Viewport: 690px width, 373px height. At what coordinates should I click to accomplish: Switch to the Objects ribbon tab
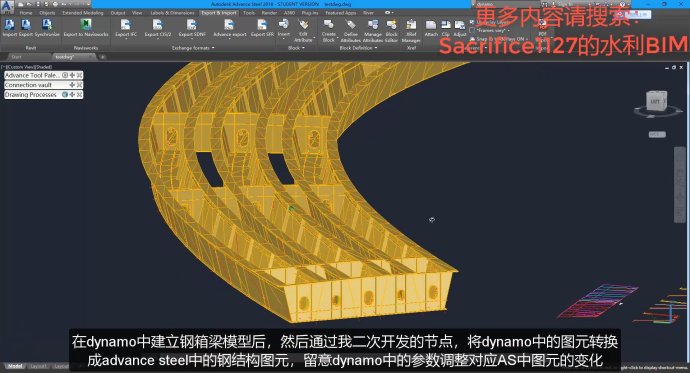[x=47, y=13]
